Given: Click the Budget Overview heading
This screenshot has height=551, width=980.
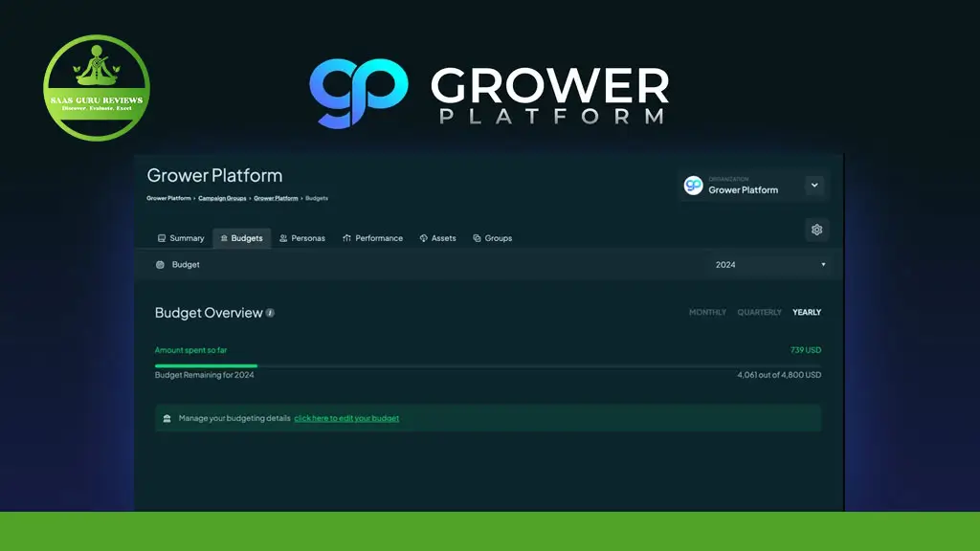Looking at the screenshot, I should (x=209, y=313).
